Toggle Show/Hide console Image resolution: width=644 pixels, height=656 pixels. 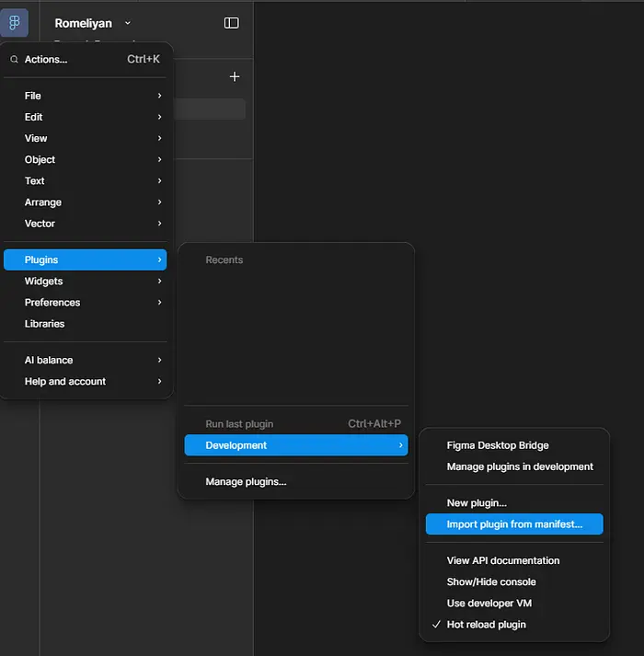pyautogui.click(x=490, y=581)
